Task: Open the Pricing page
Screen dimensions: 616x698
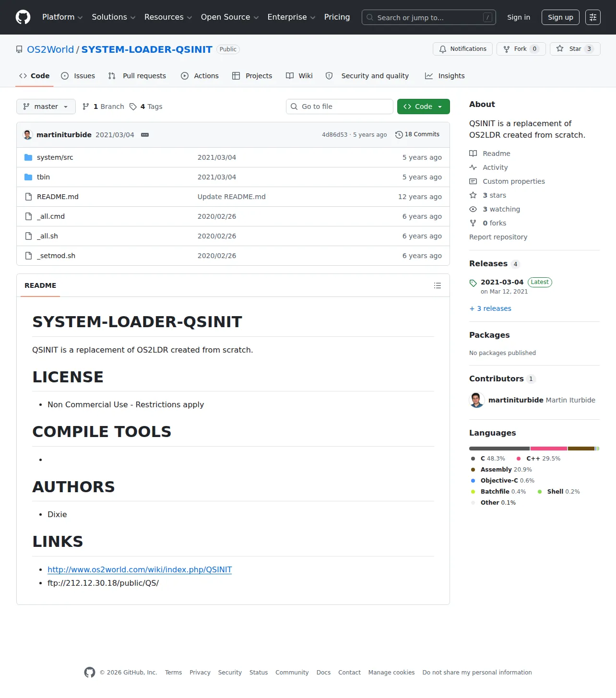Action: click(337, 17)
